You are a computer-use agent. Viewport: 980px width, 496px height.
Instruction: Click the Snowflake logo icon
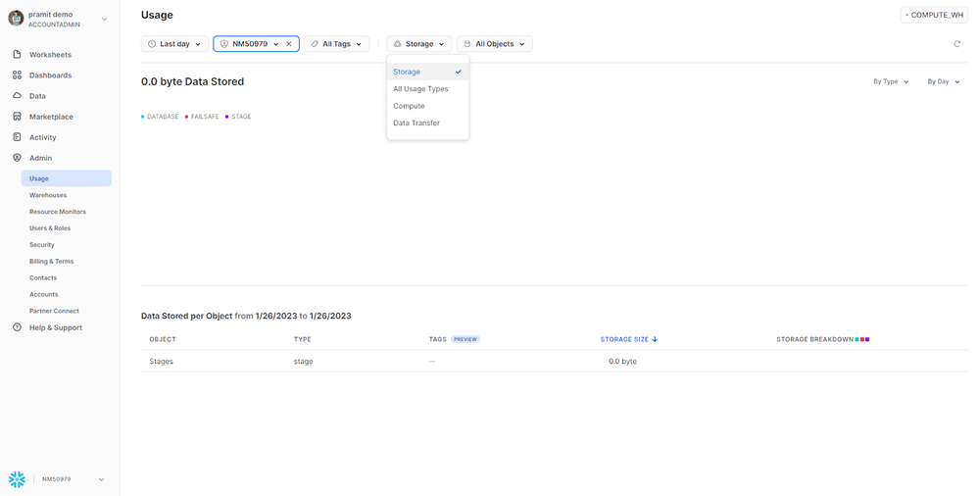click(17, 479)
